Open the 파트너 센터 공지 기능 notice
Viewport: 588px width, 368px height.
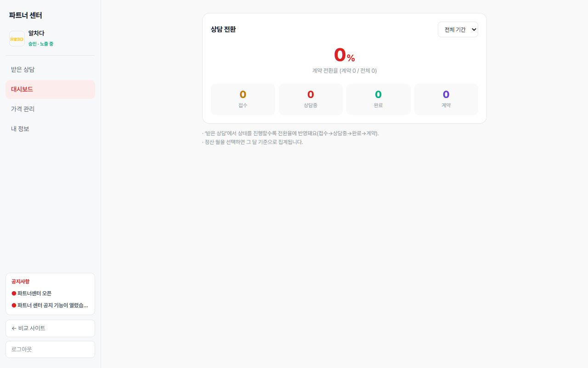pyautogui.click(x=50, y=305)
